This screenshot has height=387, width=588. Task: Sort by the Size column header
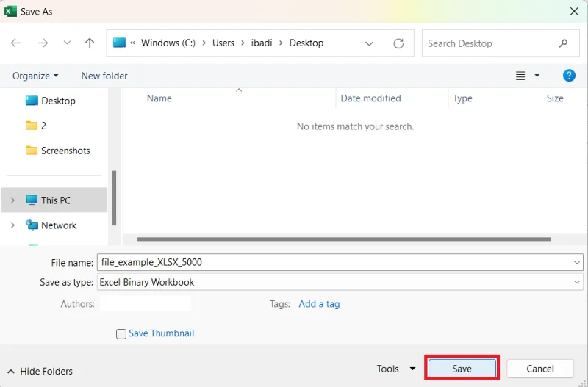[555, 98]
